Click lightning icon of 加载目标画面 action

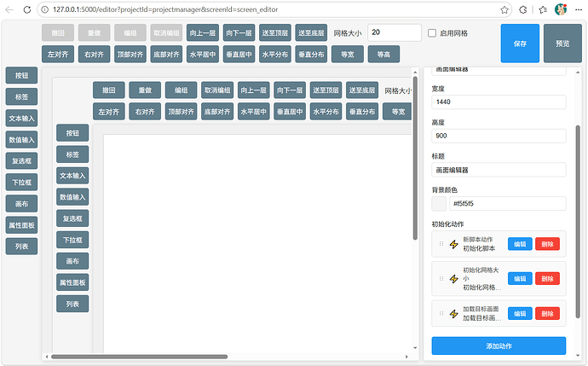pos(454,314)
